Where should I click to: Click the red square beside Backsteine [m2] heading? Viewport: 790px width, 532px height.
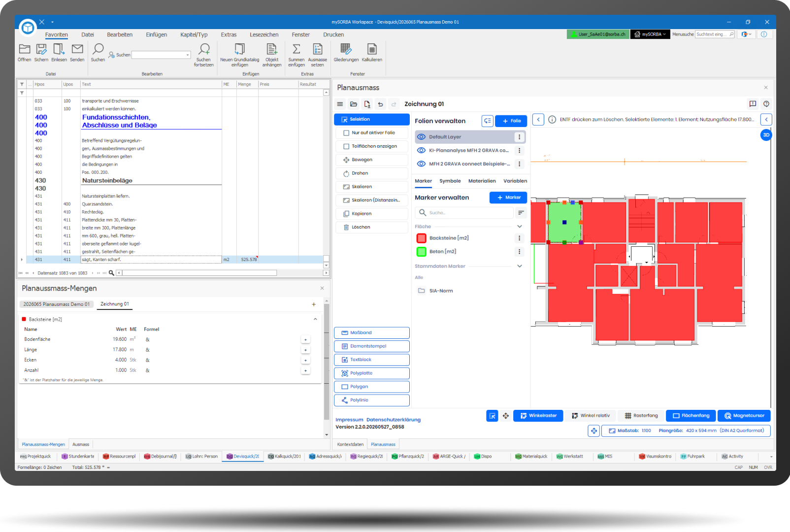(24, 319)
